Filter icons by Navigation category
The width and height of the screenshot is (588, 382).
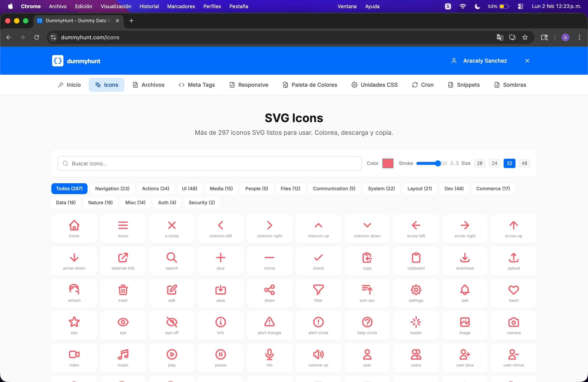coord(112,188)
